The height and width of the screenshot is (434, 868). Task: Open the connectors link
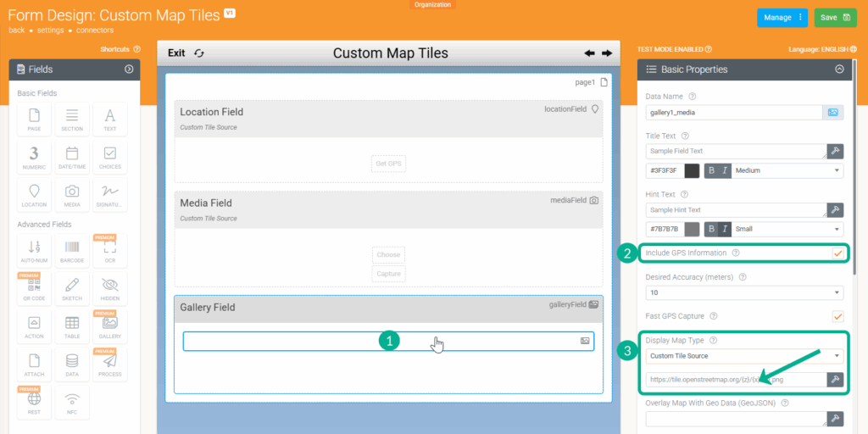[x=95, y=30]
